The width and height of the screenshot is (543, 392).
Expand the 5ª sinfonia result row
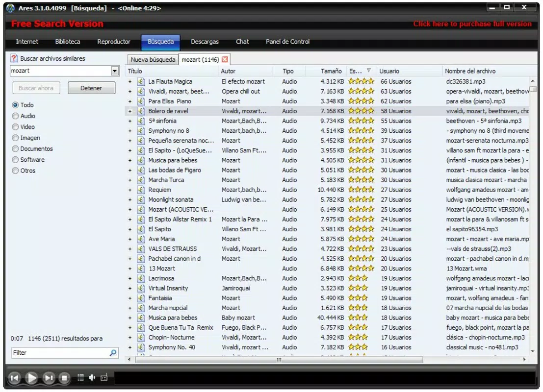click(x=130, y=121)
